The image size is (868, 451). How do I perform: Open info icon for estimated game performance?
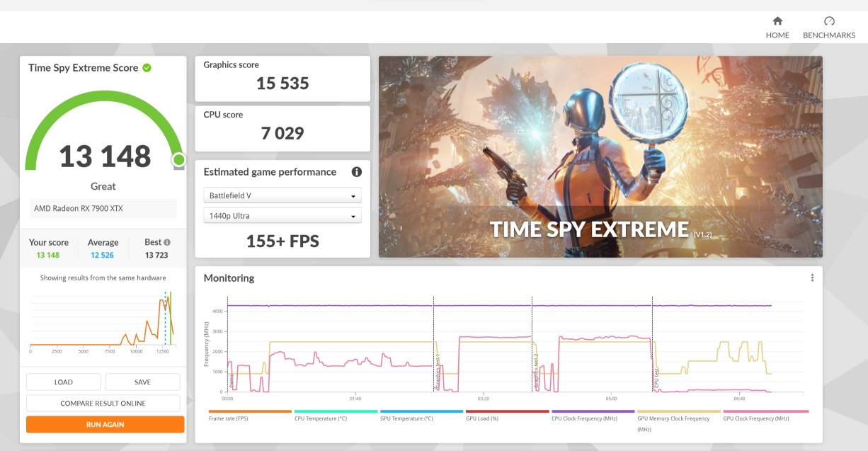[x=357, y=172]
